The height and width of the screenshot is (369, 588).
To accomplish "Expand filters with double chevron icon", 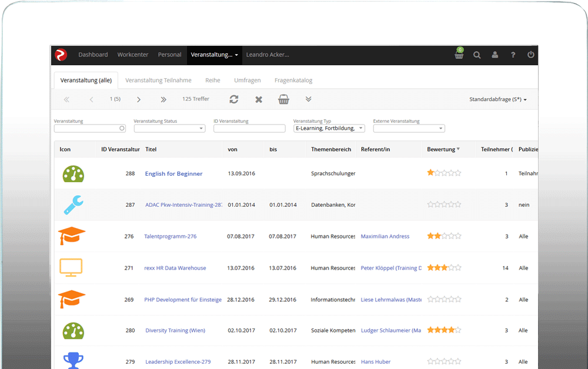I will point(308,99).
